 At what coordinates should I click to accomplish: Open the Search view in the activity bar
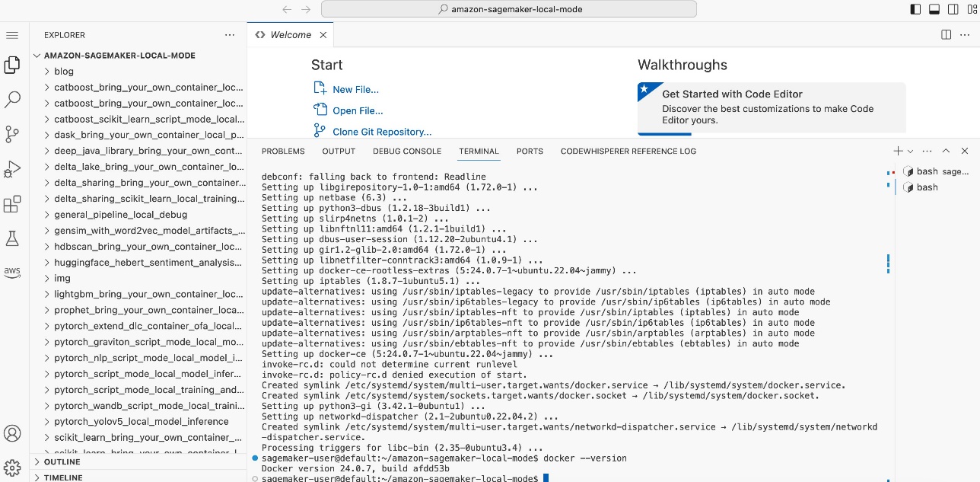pyautogui.click(x=12, y=100)
